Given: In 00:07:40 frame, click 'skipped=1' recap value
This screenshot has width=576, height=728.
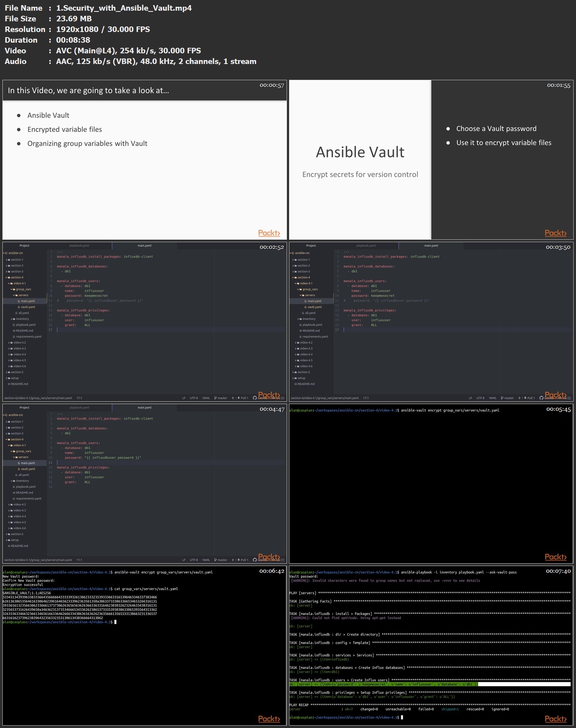Looking at the screenshot, I should (x=450, y=709).
